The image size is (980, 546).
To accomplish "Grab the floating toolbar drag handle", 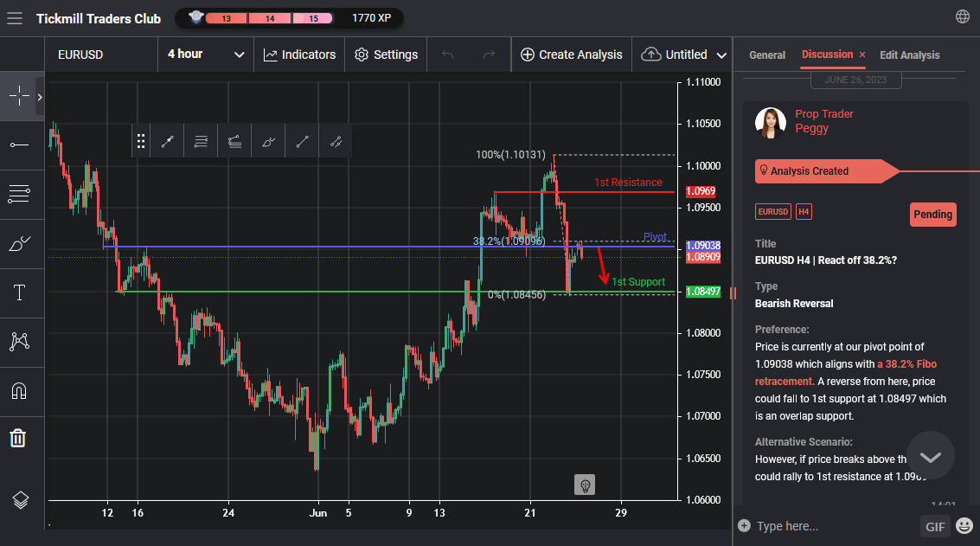I will click(x=141, y=142).
